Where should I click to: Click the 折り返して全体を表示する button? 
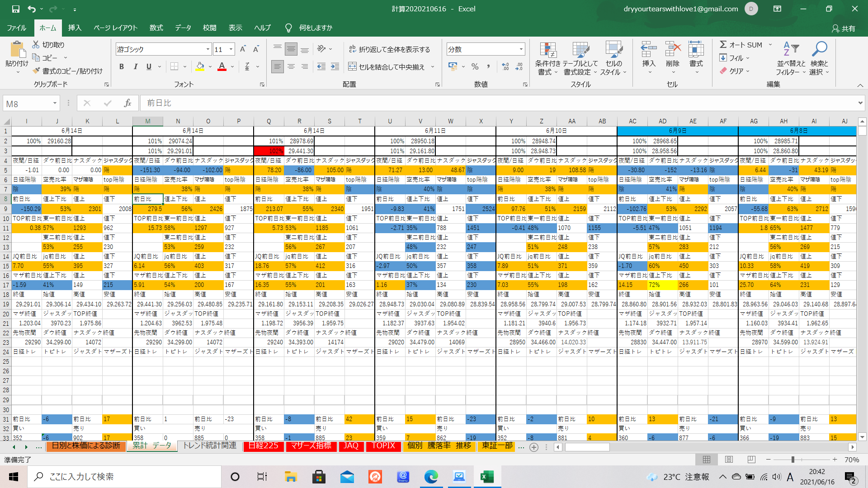[x=389, y=49]
